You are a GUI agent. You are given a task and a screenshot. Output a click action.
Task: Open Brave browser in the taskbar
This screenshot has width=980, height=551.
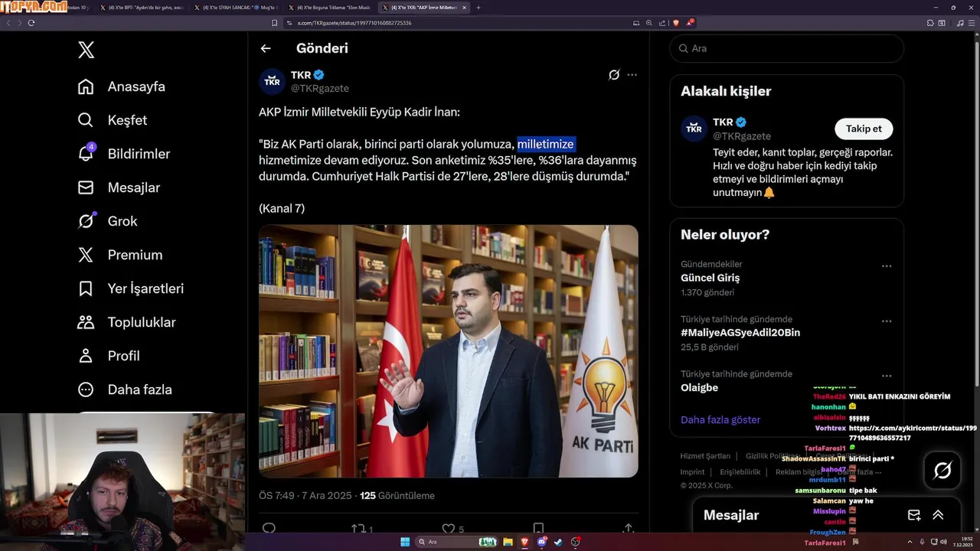pos(524,542)
